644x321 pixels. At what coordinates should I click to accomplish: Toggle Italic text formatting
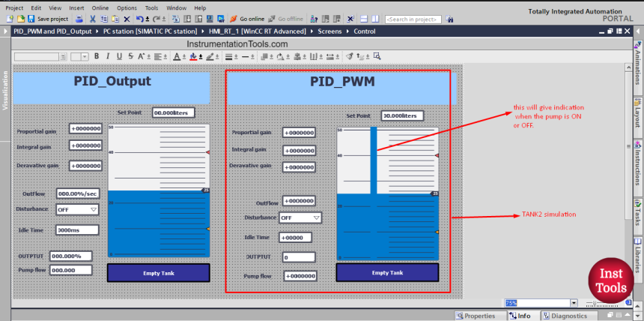coord(108,56)
